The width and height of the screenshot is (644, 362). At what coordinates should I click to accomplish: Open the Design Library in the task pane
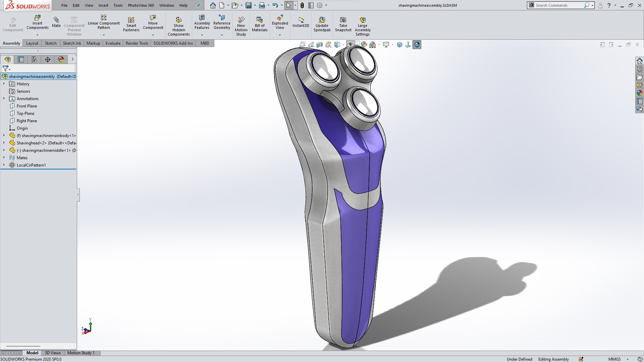pyautogui.click(x=639, y=69)
